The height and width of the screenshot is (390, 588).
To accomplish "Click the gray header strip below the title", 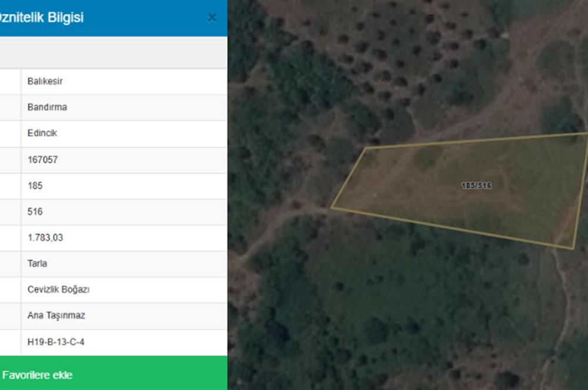I will [x=113, y=52].
